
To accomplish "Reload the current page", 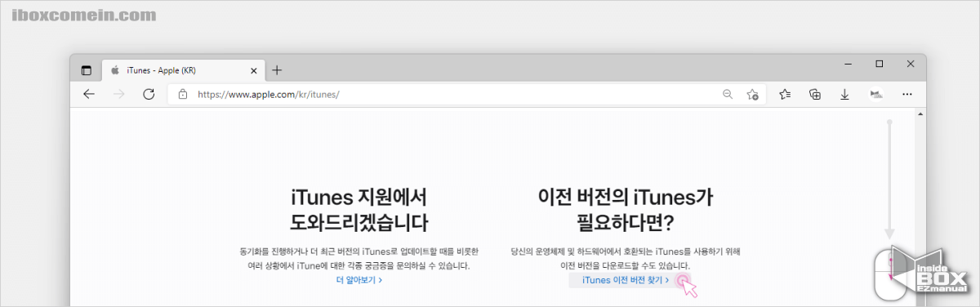I will pyautogui.click(x=149, y=95).
